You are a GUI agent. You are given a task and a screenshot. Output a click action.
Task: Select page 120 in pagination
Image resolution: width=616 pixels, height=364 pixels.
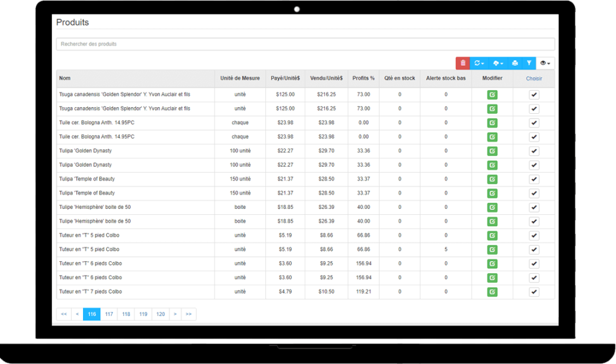point(161,314)
